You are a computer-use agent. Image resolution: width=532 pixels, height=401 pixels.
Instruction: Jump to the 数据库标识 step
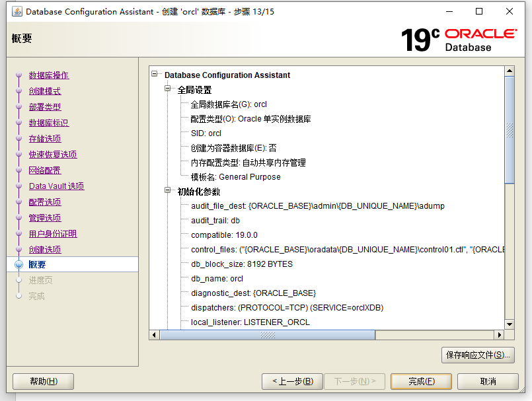tap(49, 123)
